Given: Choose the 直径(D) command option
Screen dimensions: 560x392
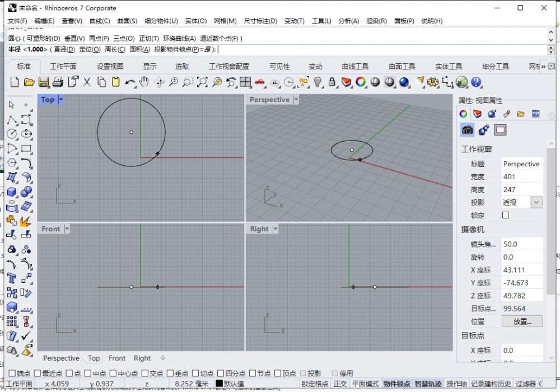Looking at the screenshot, I should (x=64, y=49).
